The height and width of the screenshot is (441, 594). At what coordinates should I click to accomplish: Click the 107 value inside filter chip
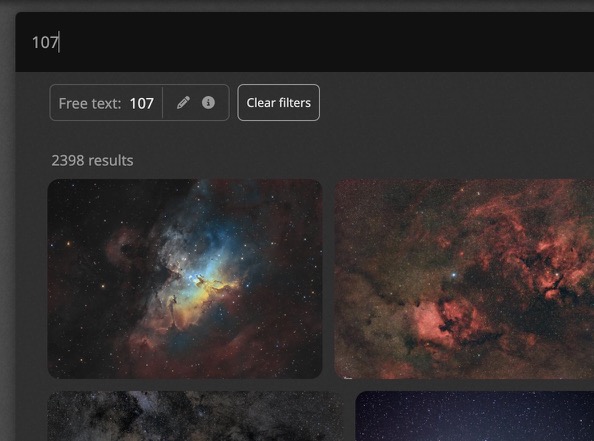coord(142,103)
